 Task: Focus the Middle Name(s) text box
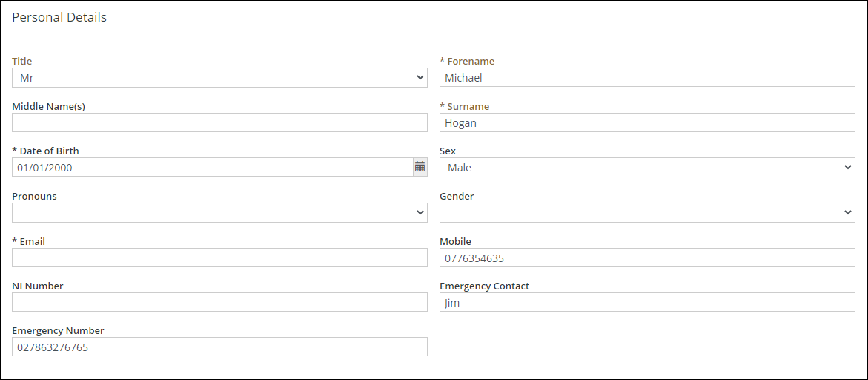[219, 122]
